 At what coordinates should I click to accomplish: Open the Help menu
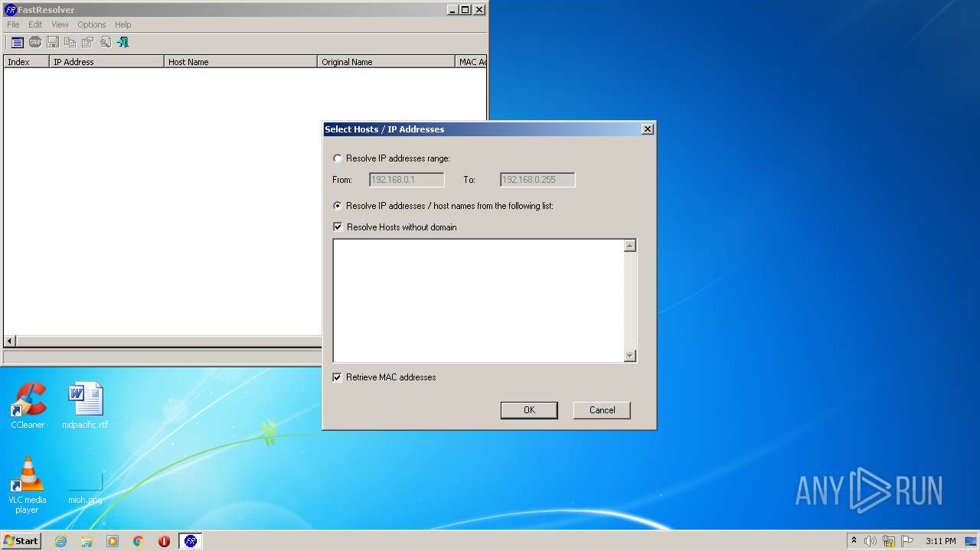tap(123, 24)
